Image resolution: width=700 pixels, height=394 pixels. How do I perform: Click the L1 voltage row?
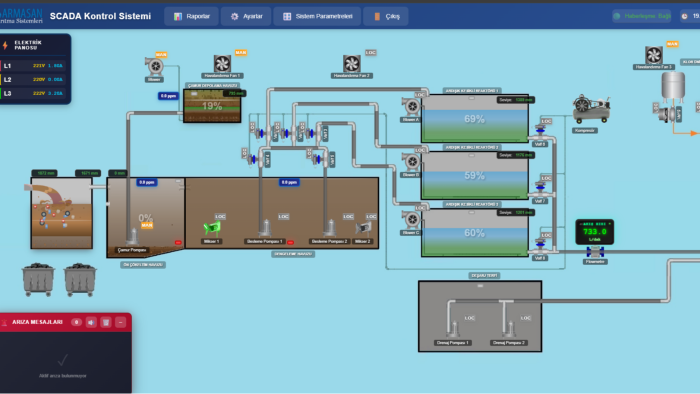34,66
